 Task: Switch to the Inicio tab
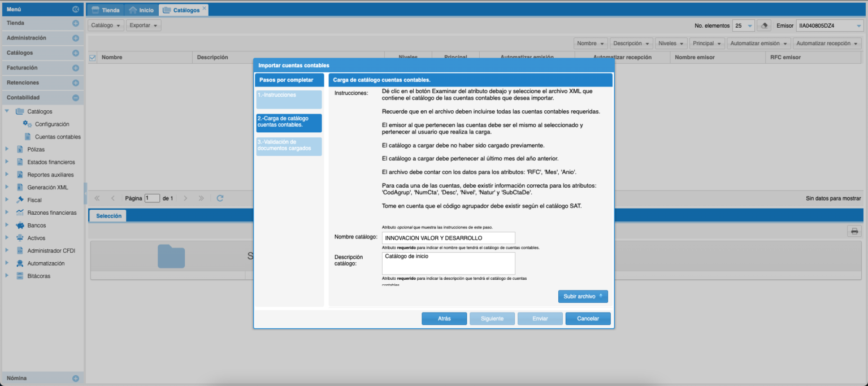(x=141, y=10)
